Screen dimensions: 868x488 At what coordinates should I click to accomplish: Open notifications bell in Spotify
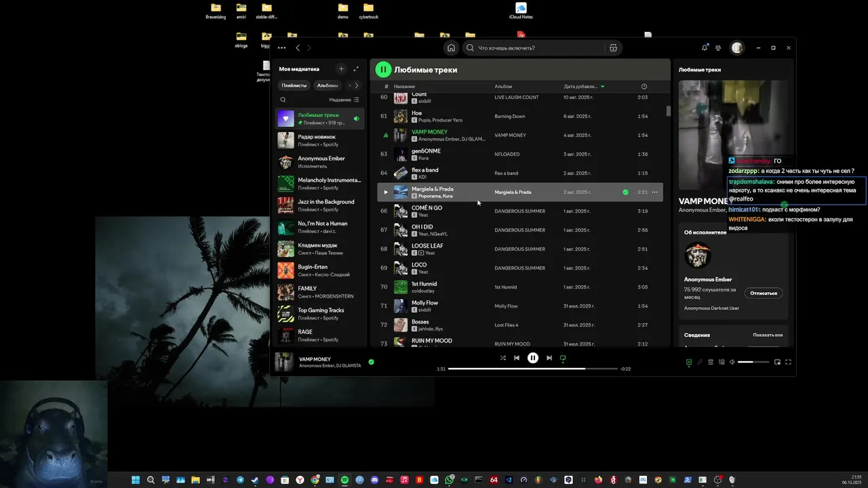(705, 48)
